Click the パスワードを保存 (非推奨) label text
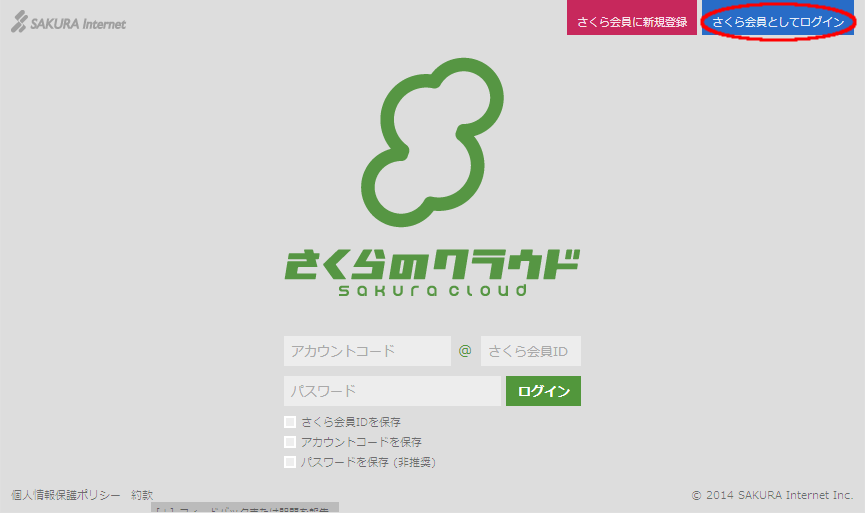Viewport: 865px width, 513px height. pyautogui.click(x=368, y=462)
